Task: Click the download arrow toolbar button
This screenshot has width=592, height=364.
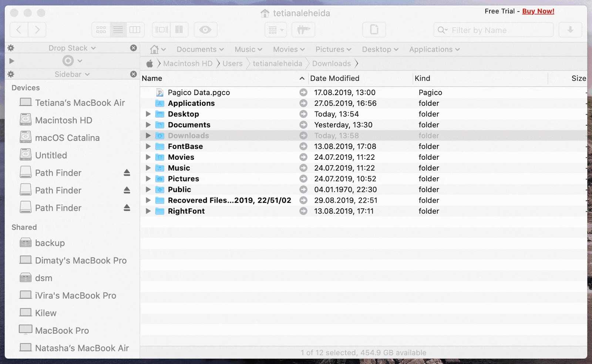Action: pos(570,30)
